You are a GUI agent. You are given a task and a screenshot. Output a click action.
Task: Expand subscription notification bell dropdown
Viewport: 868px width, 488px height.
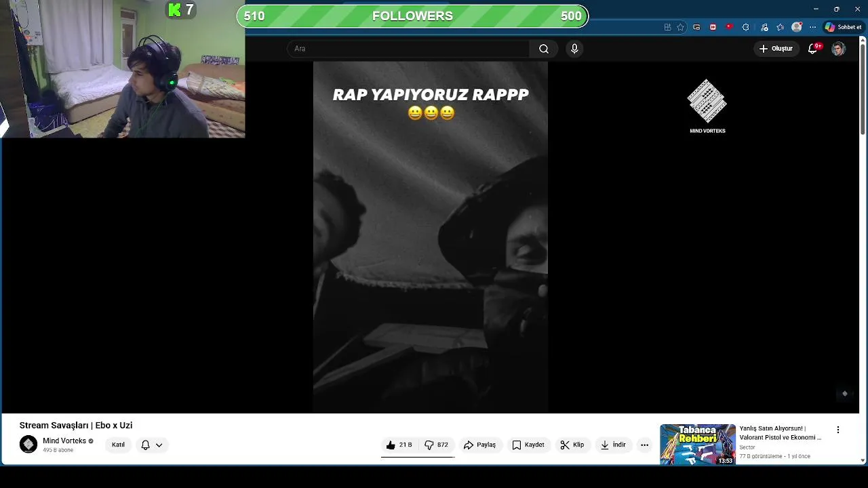tap(152, 445)
